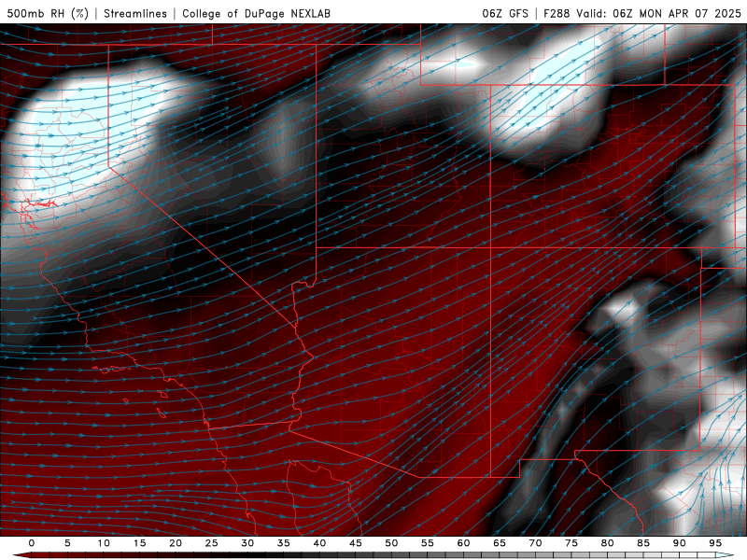Image resolution: width=747 pixels, height=560 pixels.
Task: Select the 40 label on the colorbar
Action: pyautogui.click(x=319, y=543)
